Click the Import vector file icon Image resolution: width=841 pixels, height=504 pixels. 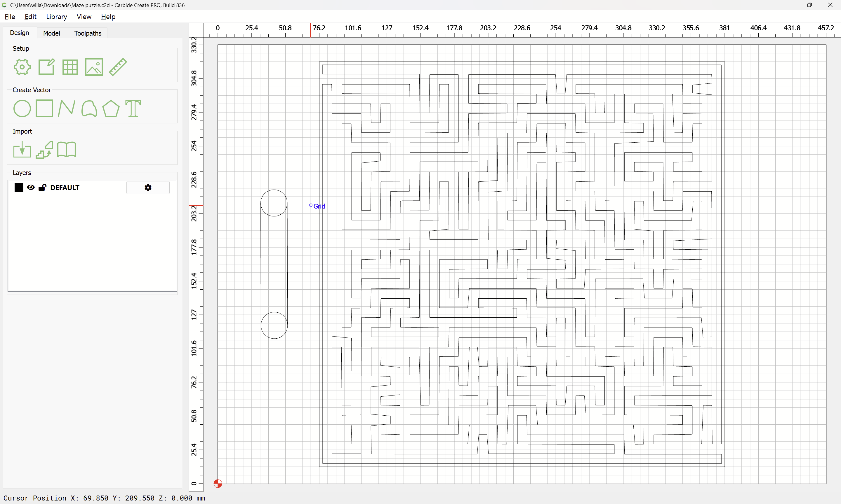tap(22, 150)
